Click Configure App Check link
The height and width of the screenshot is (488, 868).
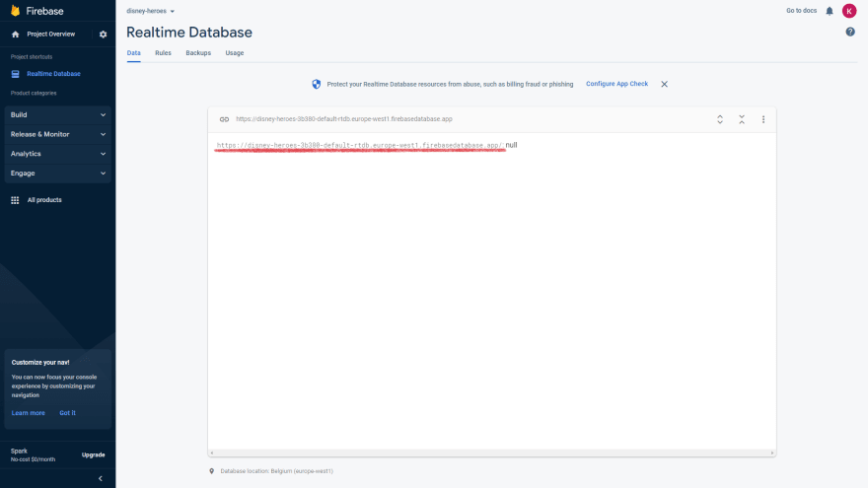coord(616,84)
